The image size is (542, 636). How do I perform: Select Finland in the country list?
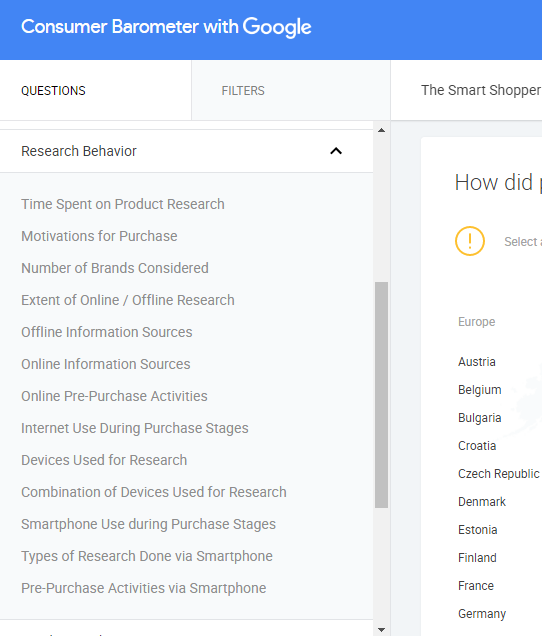pos(477,558)
